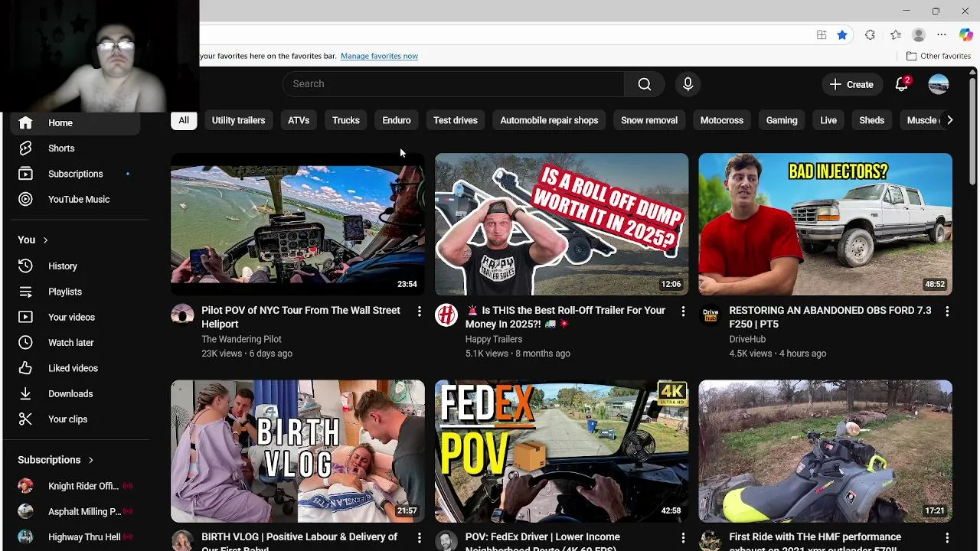980x551 pixels.
Task: Click the Create button
Action: (x=851, y=84)
